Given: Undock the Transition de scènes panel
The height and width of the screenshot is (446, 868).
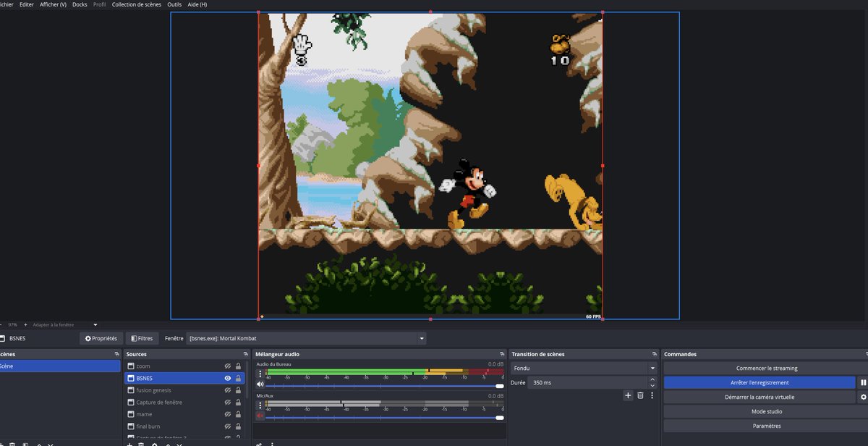Looking at the screenshot, I should [655, 354].
